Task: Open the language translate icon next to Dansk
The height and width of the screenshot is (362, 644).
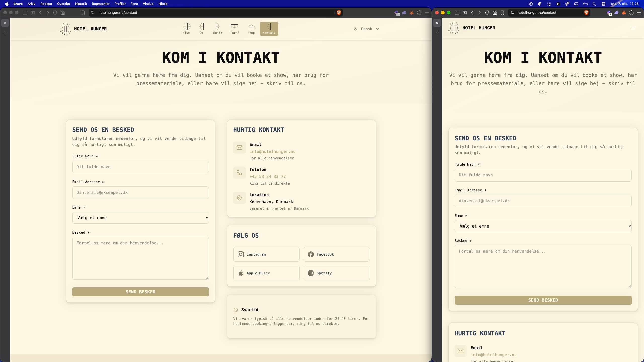Action: (355, 29)
